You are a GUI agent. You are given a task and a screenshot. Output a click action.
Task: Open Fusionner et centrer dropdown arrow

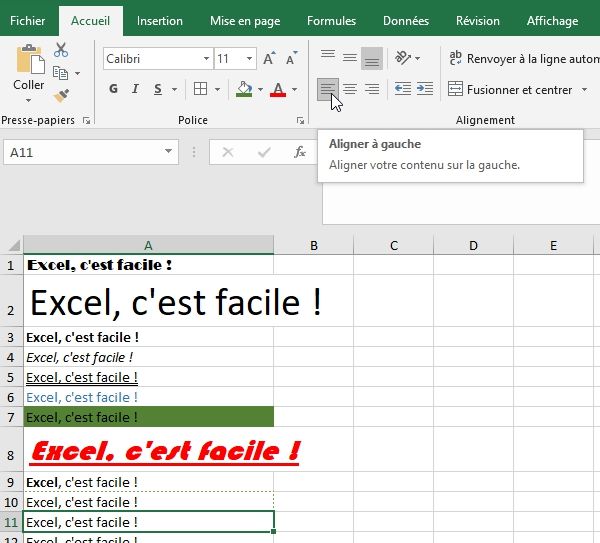584,90
